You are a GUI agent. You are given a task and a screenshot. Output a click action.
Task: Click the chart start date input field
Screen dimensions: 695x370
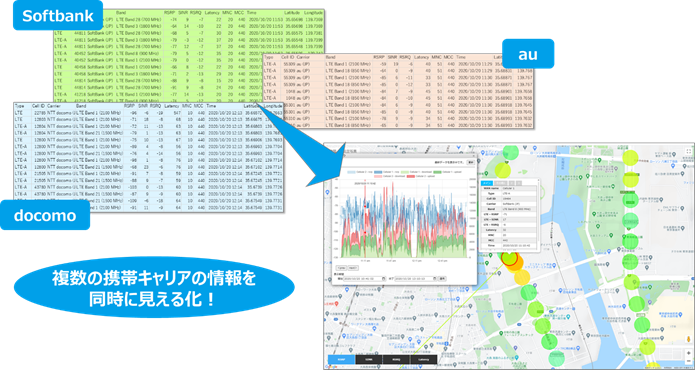[x=364, y=278]
